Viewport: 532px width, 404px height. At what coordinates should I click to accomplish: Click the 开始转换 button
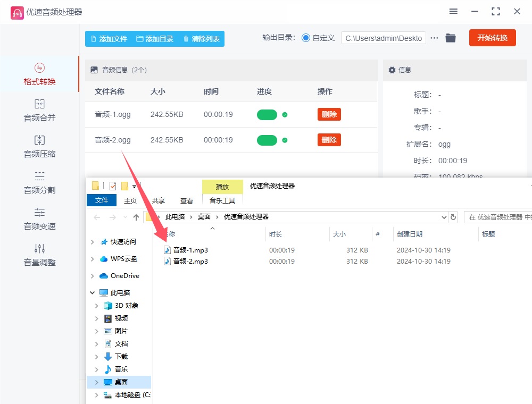(493, 38)
